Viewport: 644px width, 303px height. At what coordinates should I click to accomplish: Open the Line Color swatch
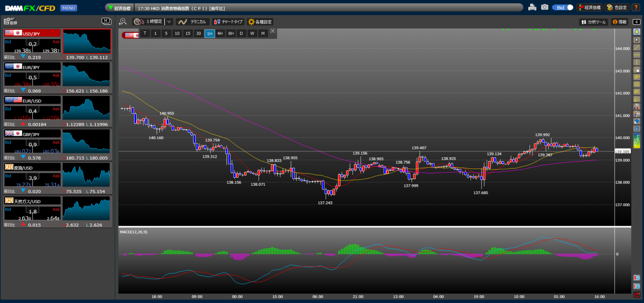click(637, 141)
